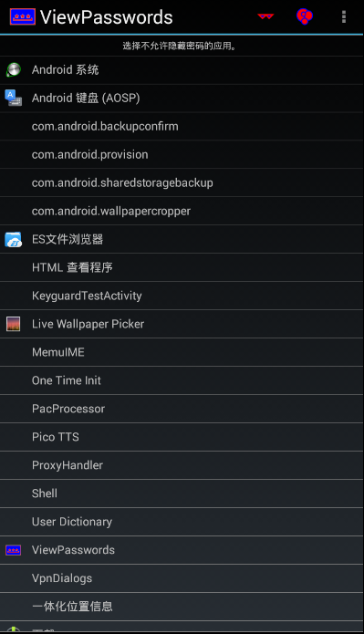Choose the MemuIME entry
364x634 pixels.
182,352
